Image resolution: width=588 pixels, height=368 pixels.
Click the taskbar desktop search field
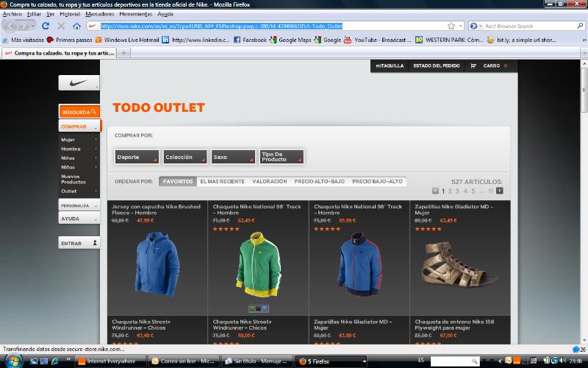click(x=455, y=361)
